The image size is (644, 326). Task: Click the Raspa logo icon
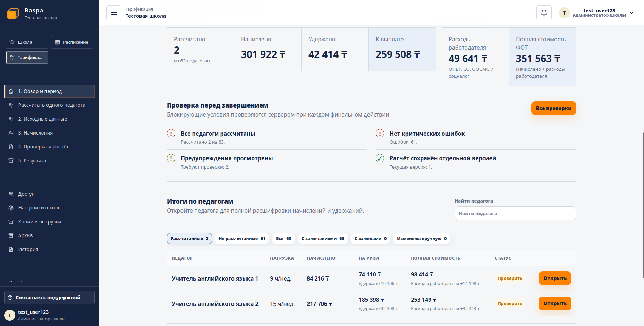(x=13, y=14)
